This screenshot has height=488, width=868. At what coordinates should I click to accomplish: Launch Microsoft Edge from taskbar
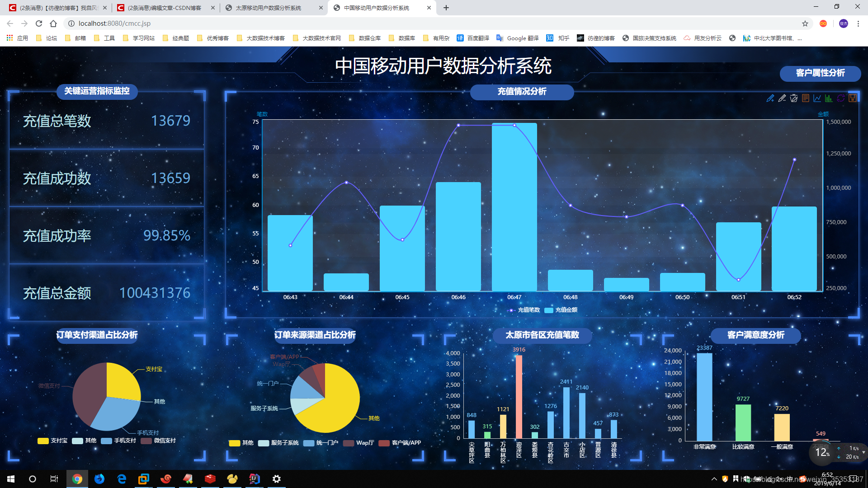click(122, 479)
